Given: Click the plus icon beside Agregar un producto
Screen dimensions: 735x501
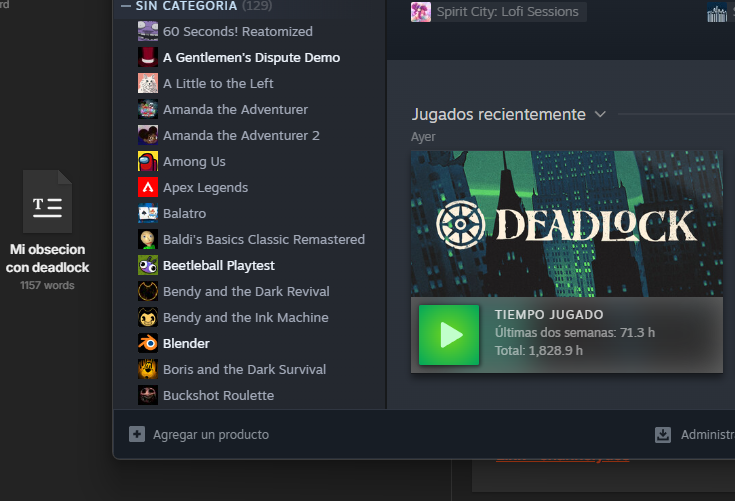Looking at the screenshot, I should [x=137, y=434].
